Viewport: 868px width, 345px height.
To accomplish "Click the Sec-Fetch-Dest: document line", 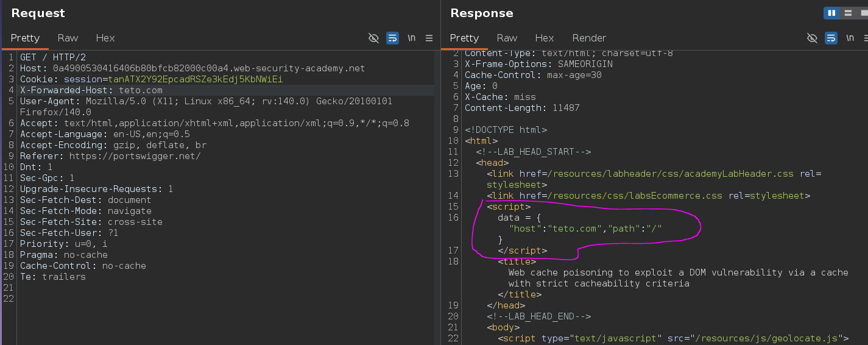I will (x=86, y=200).
